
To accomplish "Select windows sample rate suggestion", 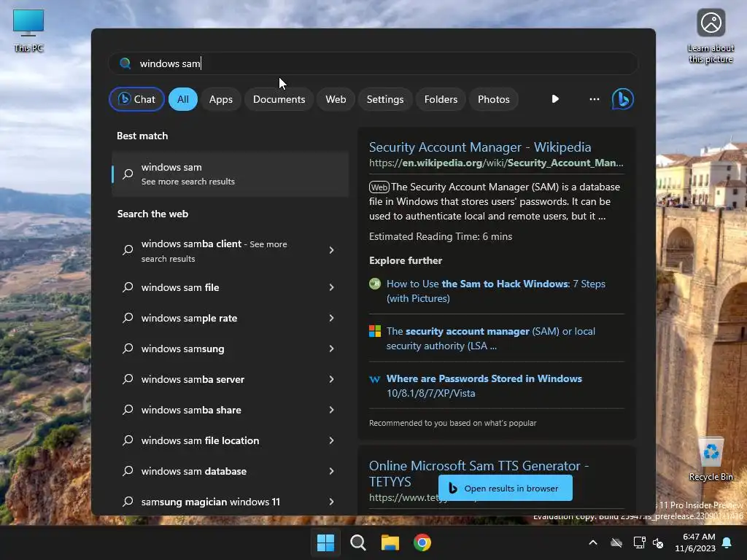I will 230,318.
